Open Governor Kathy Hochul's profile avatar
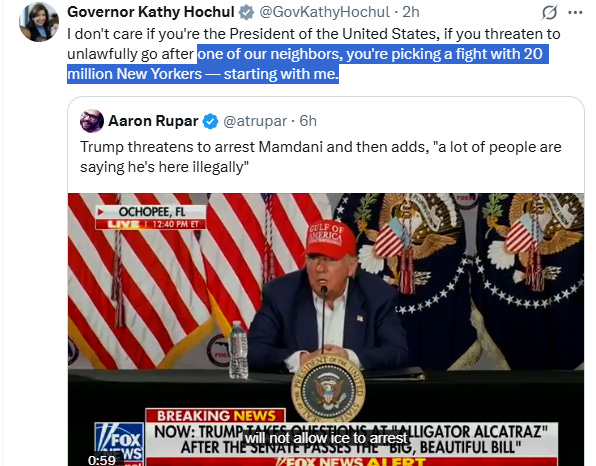 (39, 22)
